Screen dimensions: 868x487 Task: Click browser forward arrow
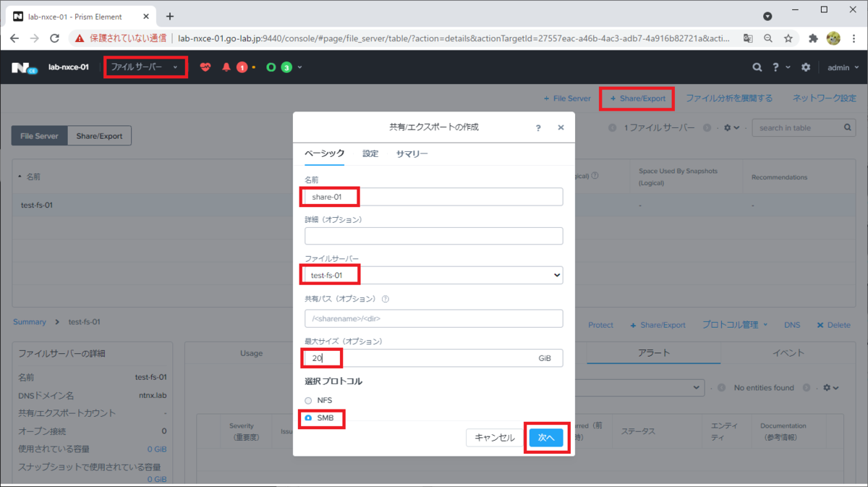[x=35, y=38]
